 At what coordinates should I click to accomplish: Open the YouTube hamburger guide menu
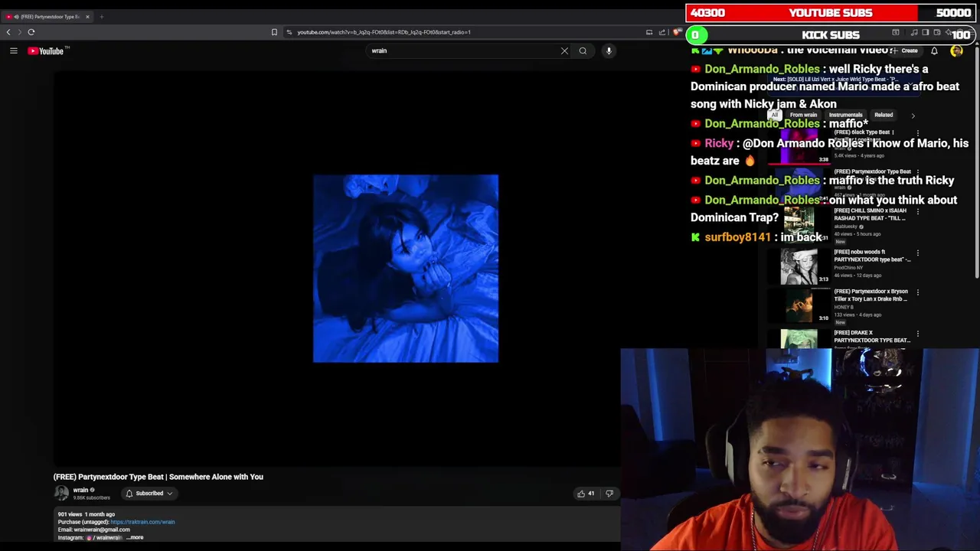(13, 51)
